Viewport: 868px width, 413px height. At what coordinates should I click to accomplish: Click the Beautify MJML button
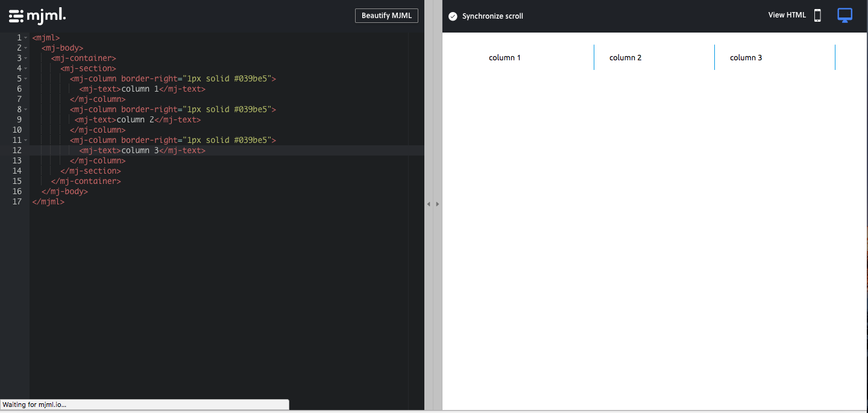point(386,15)
